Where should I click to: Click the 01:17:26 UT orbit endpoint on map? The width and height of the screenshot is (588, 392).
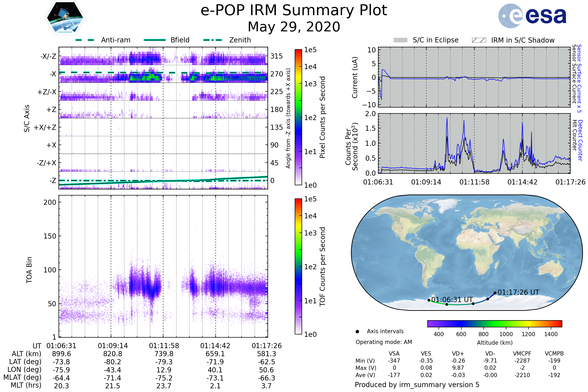[x=495, y=293]
